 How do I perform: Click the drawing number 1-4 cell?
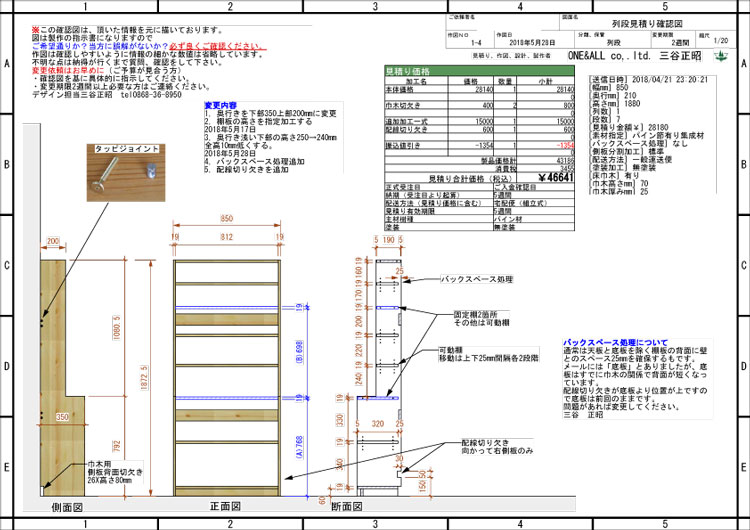[476, 43]
